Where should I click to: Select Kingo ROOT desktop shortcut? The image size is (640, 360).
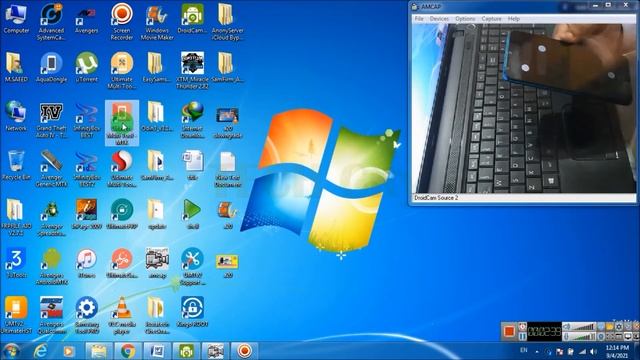pyautogui.click(x=192, y=312)
